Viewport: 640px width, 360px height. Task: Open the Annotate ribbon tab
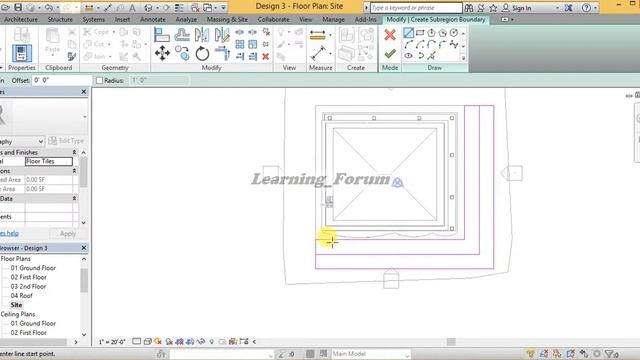pos(153,20)
